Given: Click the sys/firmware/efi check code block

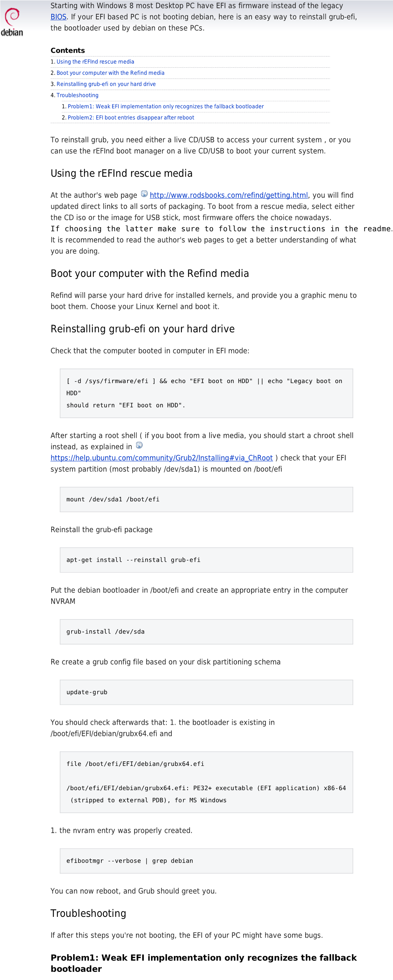Looking at the screenshot, I should (x=206, y=393).
